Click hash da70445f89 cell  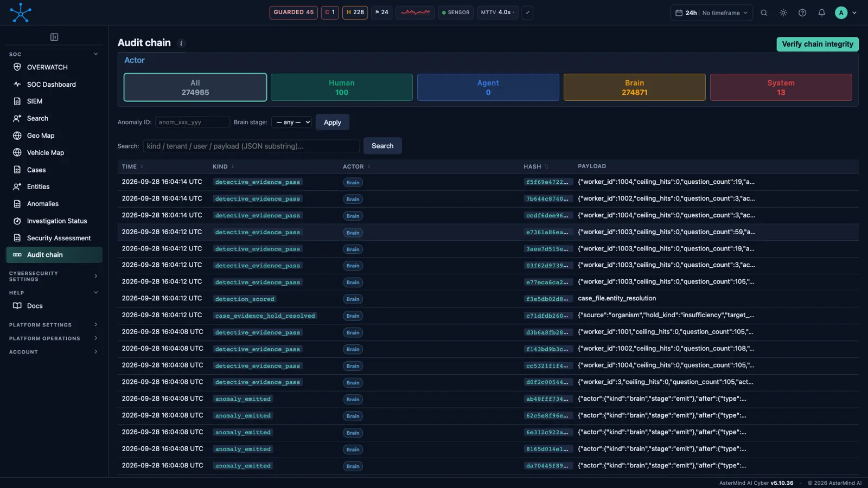pyautogui.click(x=547, y=466)
